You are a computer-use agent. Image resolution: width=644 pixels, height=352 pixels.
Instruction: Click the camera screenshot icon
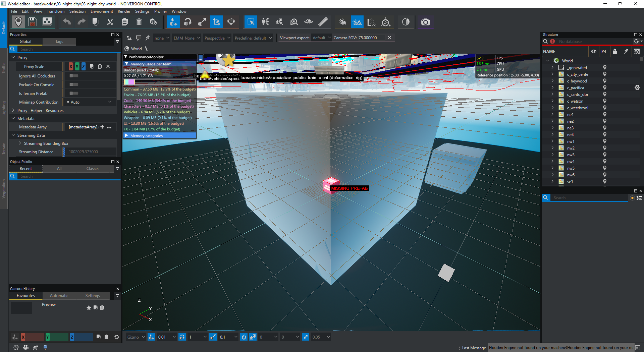pos(425,22)
